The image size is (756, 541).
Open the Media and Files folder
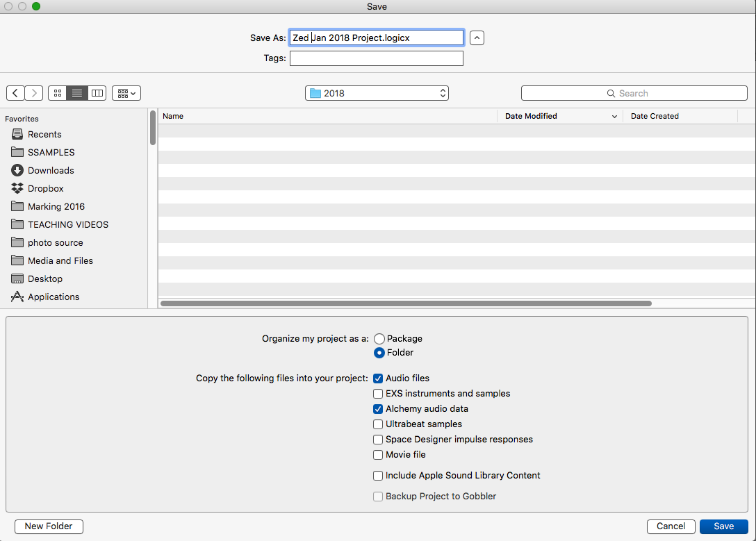52,260
